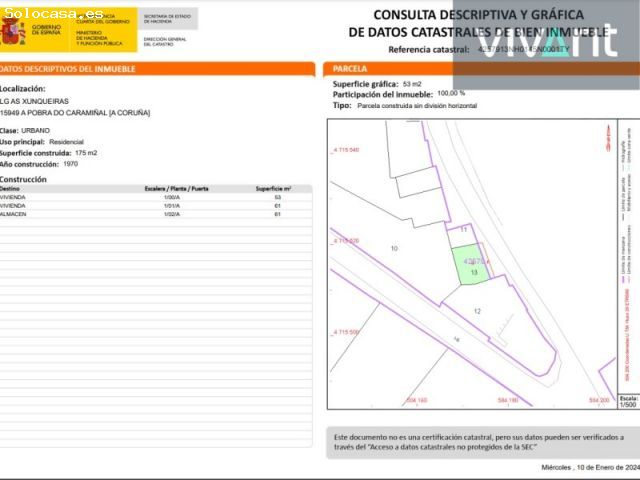Click the '53 m2' graphic surface value
This screenshot has width=640, height=480.
(x=412, y=84)
